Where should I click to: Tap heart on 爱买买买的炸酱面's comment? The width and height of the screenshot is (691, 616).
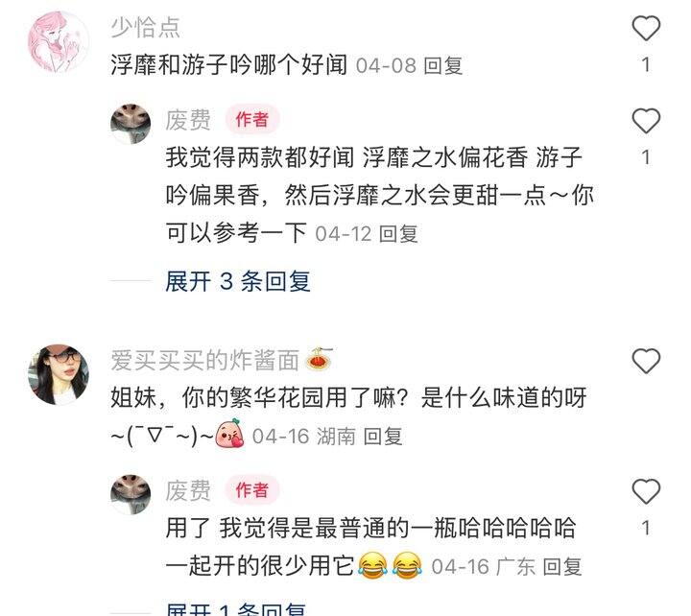point(646,361)
